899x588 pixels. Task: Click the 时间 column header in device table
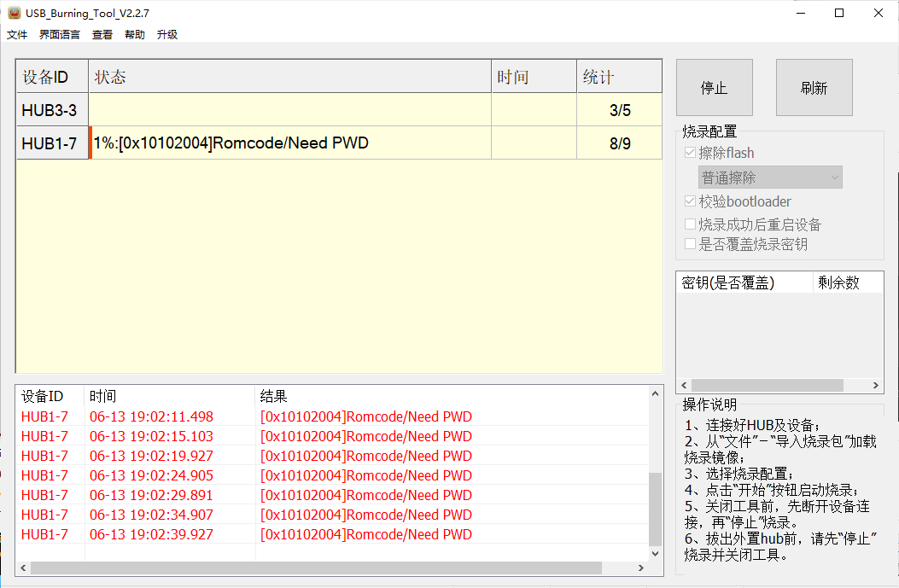[x=534, y=76]
